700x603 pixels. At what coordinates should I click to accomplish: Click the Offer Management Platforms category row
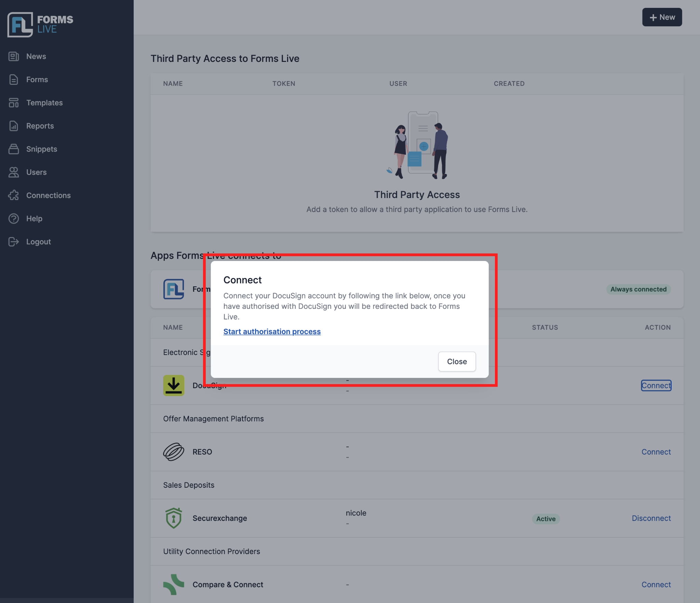point(417,419)
